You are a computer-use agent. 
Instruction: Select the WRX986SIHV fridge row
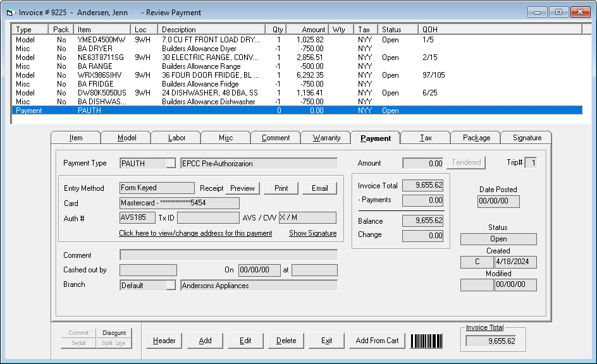297,75
